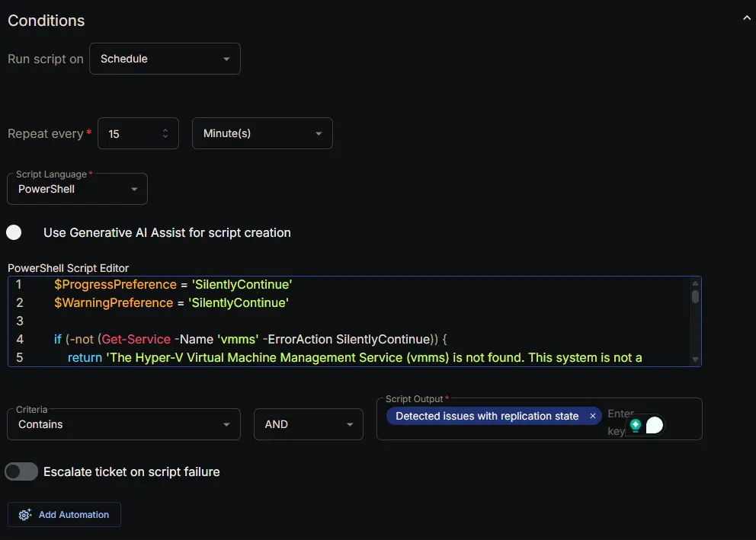Click the gear icon on Add Automation
This screenshot has width=756, height=540.
(x=25, y=514)
